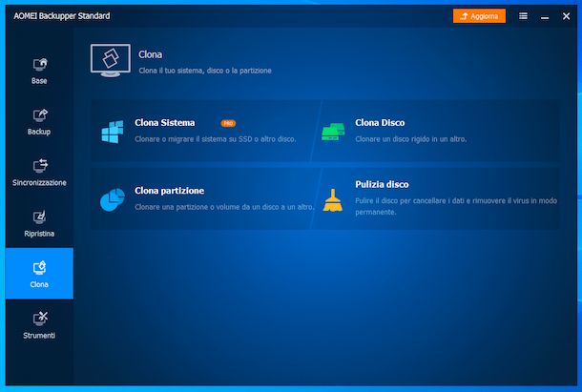582x392 pixels.
Task: Click the orange Pro badge next to Clona Sistema
Action: click(x=228, y=123)
